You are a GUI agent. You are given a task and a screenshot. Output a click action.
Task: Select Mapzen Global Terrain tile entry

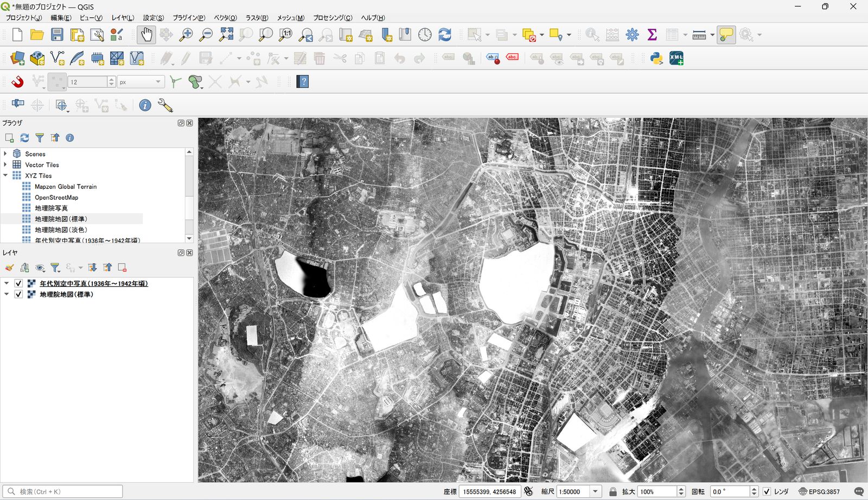[x=66, y=186]
